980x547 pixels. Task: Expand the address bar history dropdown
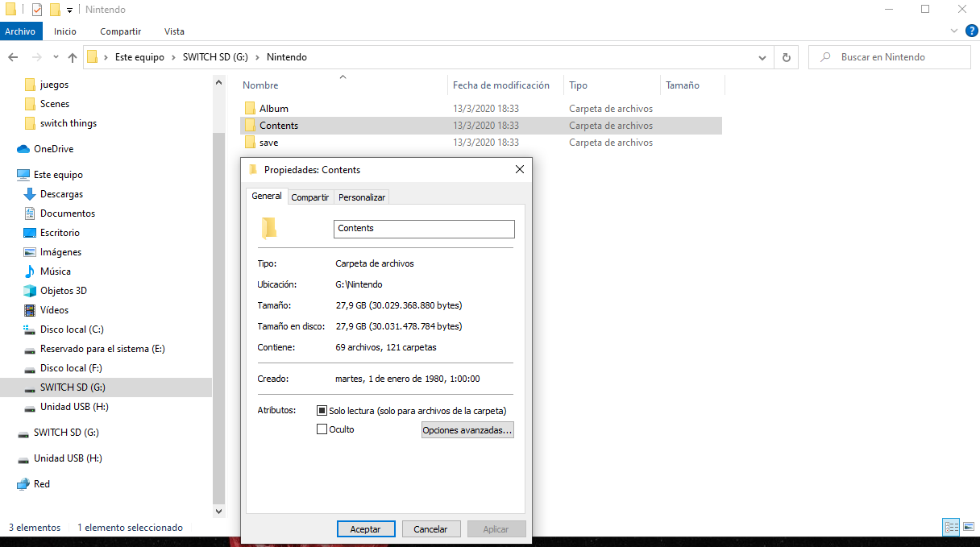click(762, 57)
